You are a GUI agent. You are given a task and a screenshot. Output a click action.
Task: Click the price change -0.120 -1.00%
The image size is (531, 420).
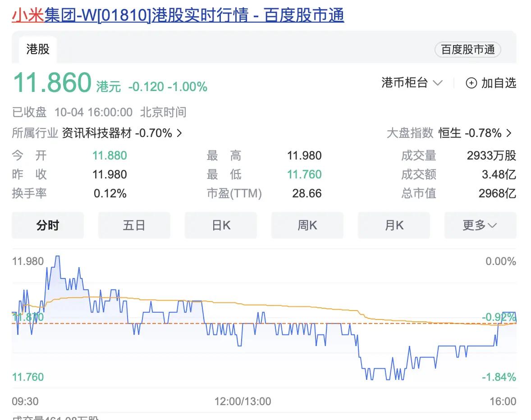[x=168, y=87]
